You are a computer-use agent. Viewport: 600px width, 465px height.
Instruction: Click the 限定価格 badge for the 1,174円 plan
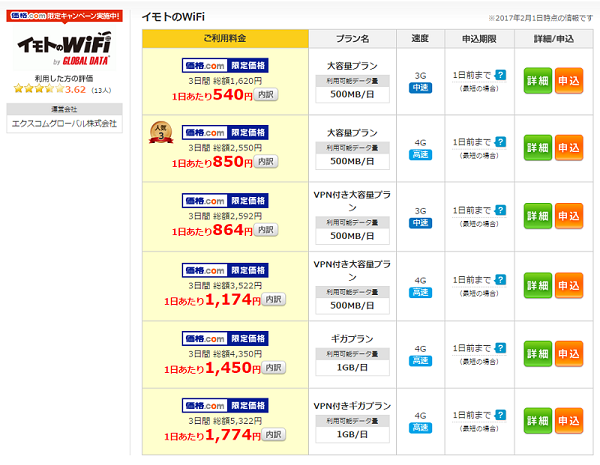point(225,270)
